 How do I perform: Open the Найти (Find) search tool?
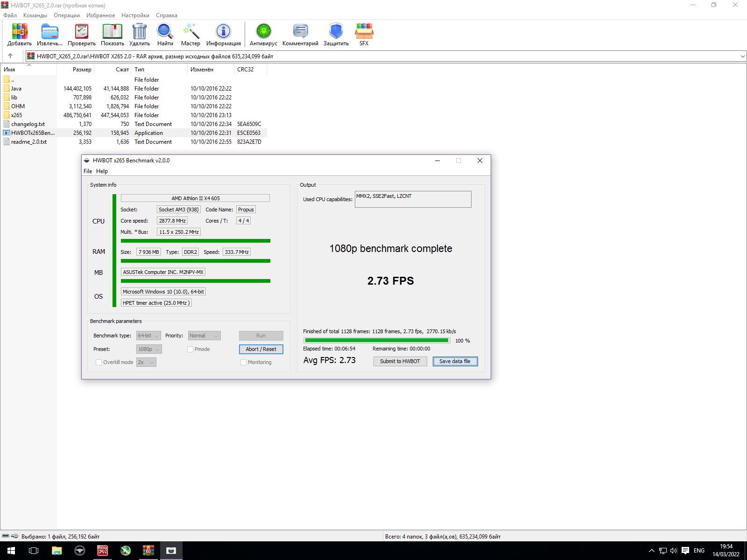tap(165, 35)
